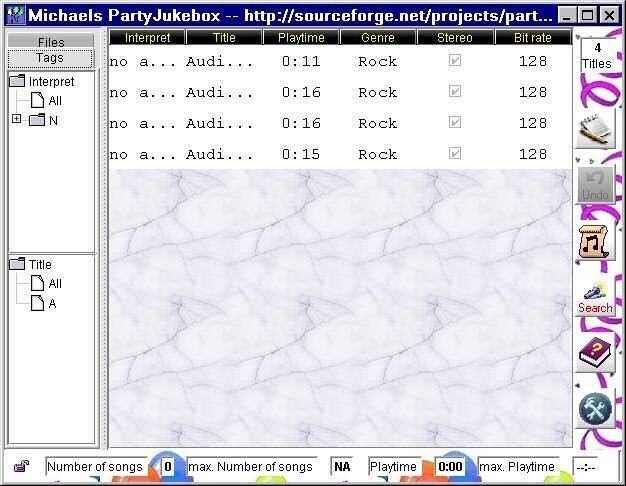Open the tools settings icon

(x=595, y=409)
